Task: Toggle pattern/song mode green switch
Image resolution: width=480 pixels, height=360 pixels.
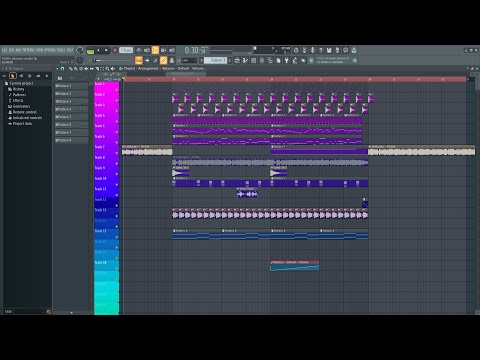Action: pos(90,51)
